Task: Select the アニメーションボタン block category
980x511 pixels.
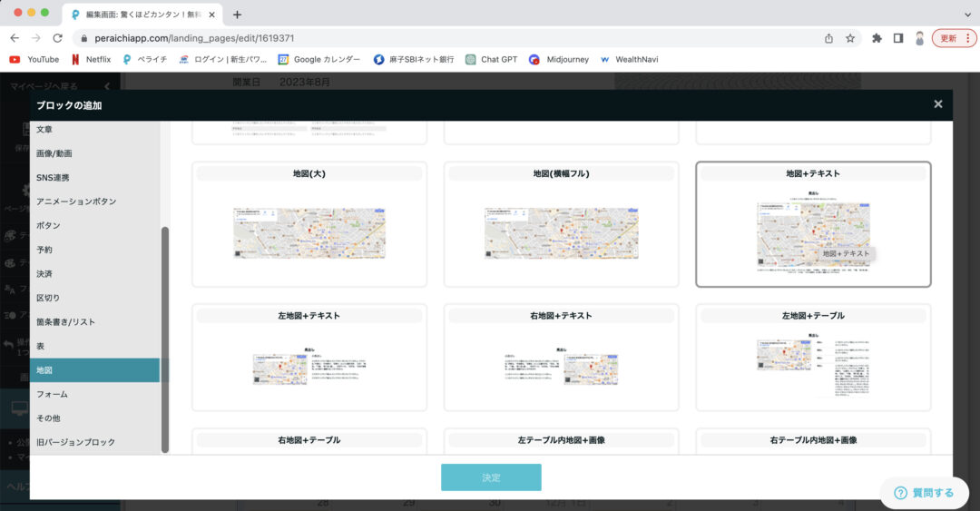Action: 95,201
